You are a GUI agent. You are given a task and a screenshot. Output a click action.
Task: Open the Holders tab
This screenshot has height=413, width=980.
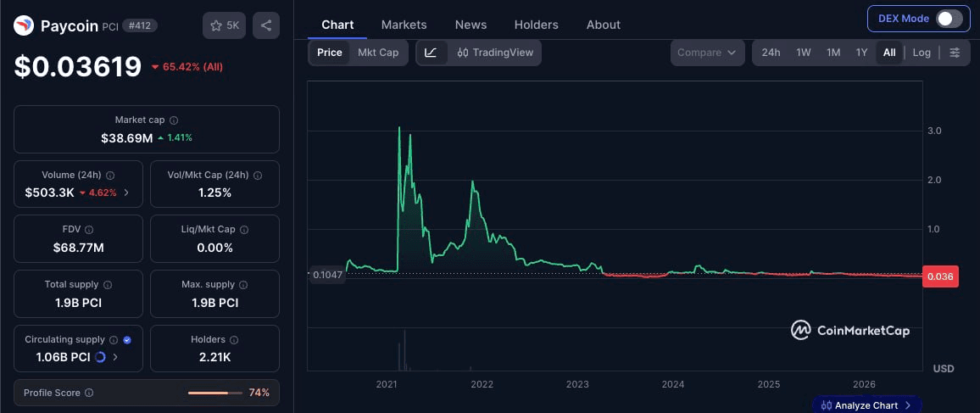point(537,25)
